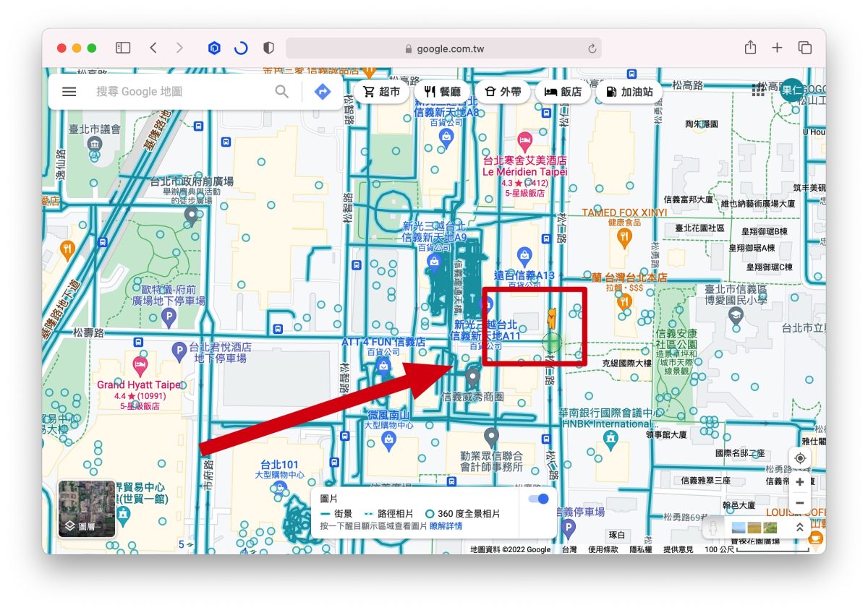Image resolution: width=868 pixels, height=610 pixels.
Task: Click the google.com.tw address bar
Action: pos(443,48)
